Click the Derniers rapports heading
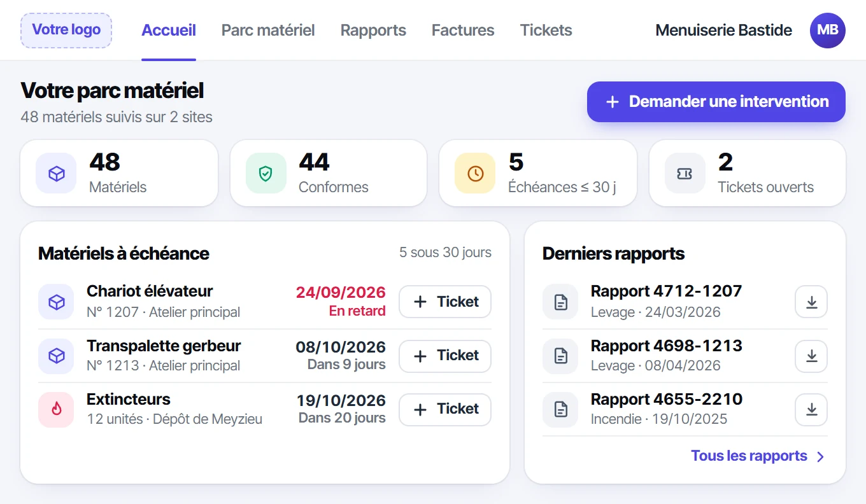Screen dimensions: 866x504 [x=613, y=253]
